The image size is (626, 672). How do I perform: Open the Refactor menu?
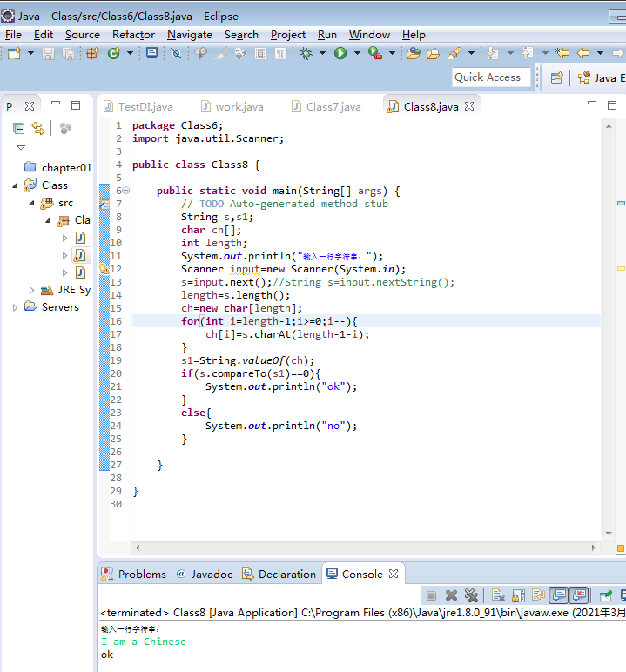click(x=133, y=35)
